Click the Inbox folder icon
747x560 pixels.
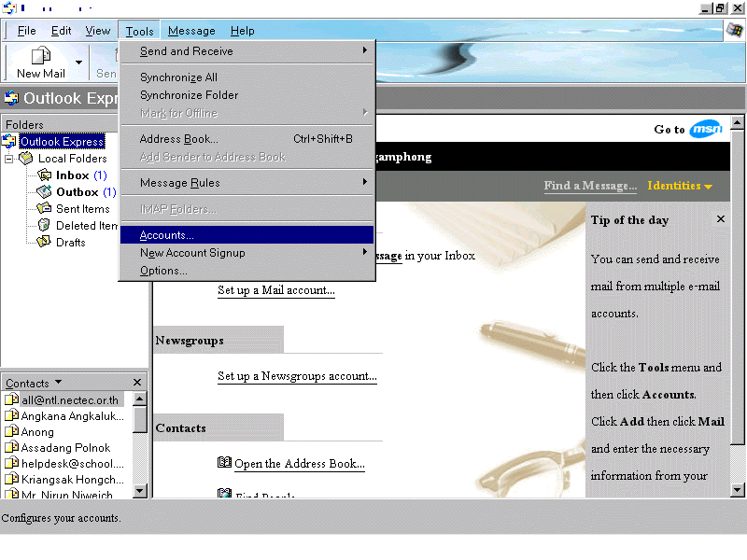point(44,175)
